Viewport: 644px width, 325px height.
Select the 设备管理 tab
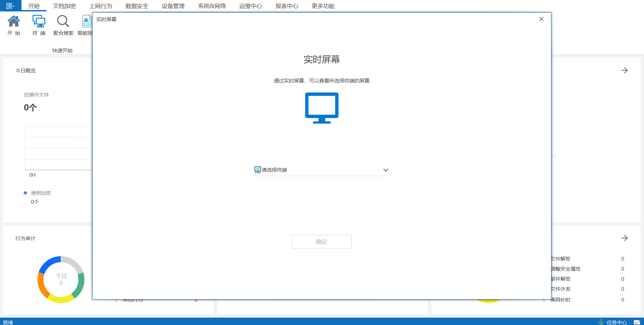coord(173,6)
